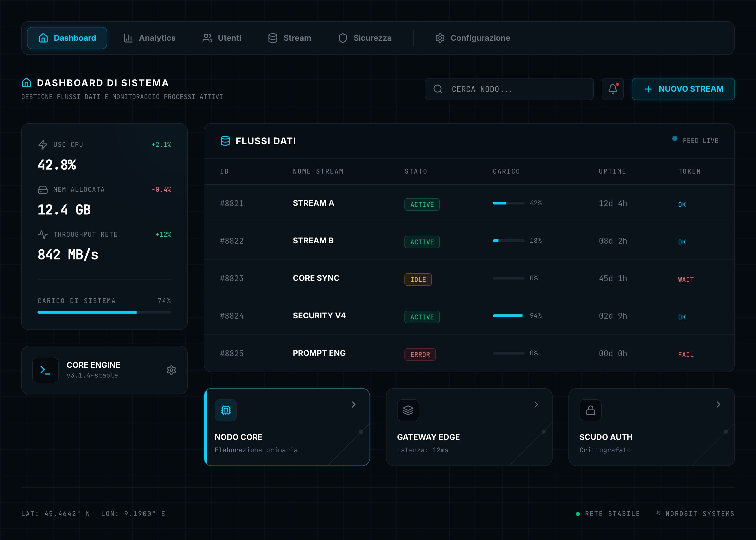
Task: Toggle the ACTIVE badge on Stream A
Action: click(422, 204)
